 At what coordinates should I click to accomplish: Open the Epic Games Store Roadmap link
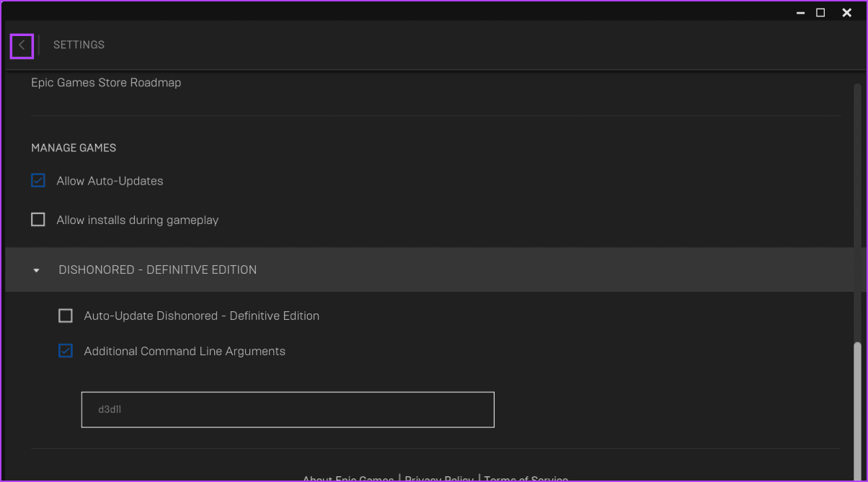point(106,82)
